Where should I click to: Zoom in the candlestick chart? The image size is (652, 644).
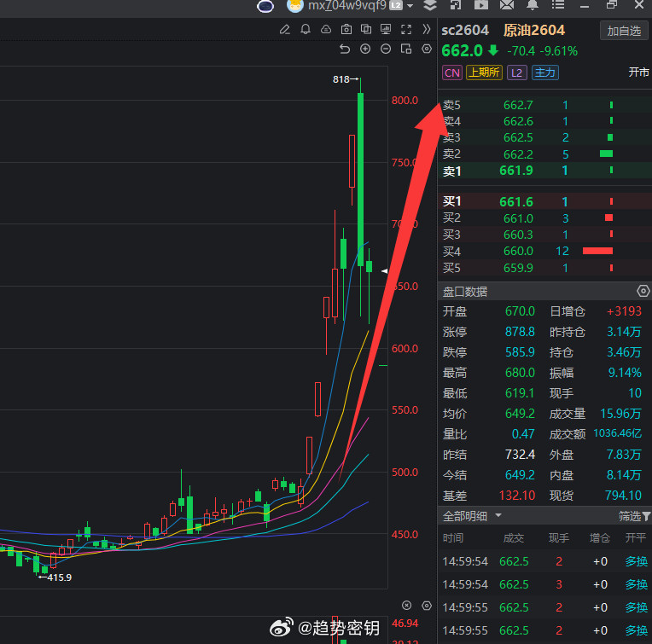tap(365, 49)
